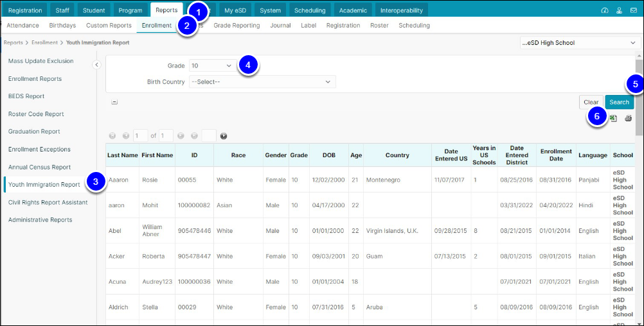Select Custom Reports submenu
Screen dimensions: 644x326
[109, 25]
